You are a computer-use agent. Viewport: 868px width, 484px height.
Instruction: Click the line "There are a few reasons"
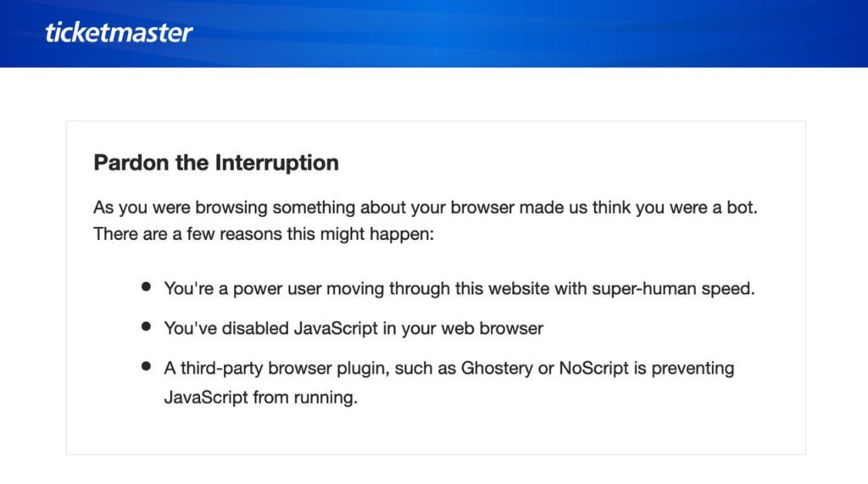264,233
